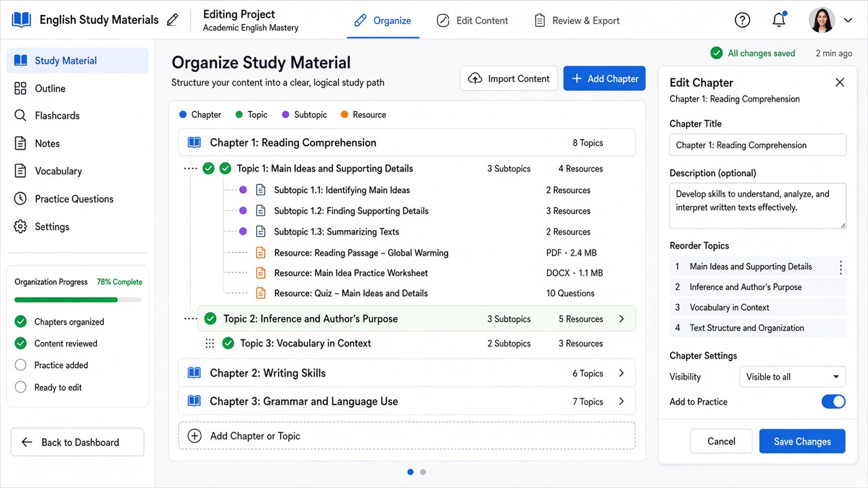Image resolution: width=868 pixels, height=488 pixels.
Task: Open Outline in the sidebar
Action: click(x=77, y=88)
